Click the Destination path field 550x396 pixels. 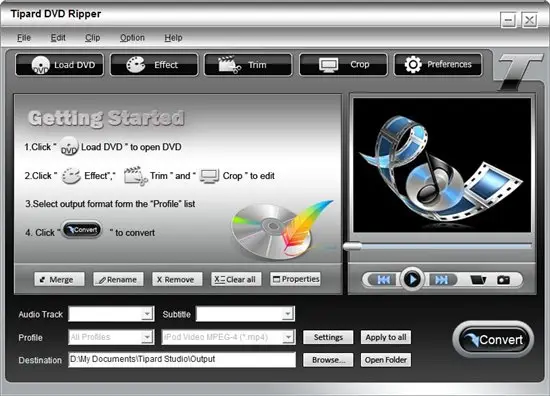pyautogui.click(x=182, y=360)
